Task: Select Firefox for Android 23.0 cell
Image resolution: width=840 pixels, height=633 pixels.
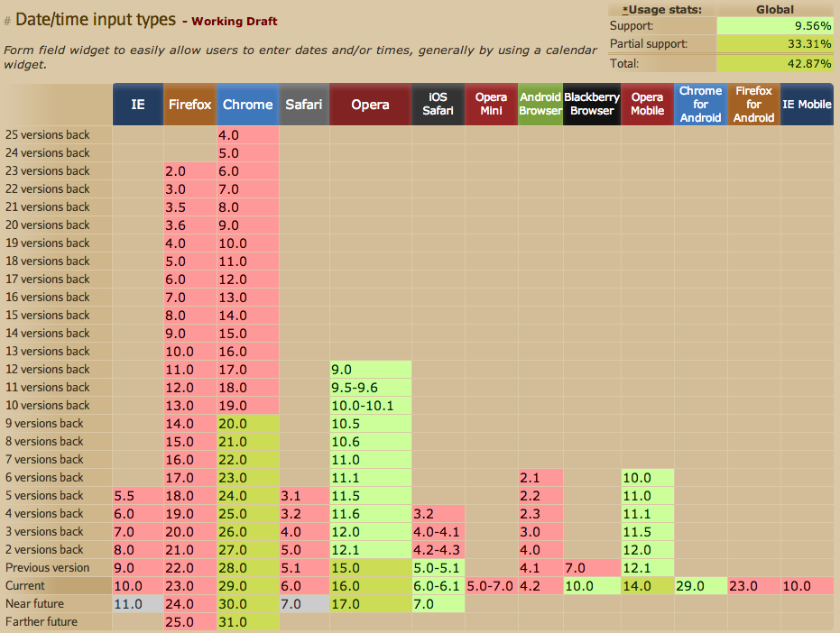Action: click(x=753, y=586)
